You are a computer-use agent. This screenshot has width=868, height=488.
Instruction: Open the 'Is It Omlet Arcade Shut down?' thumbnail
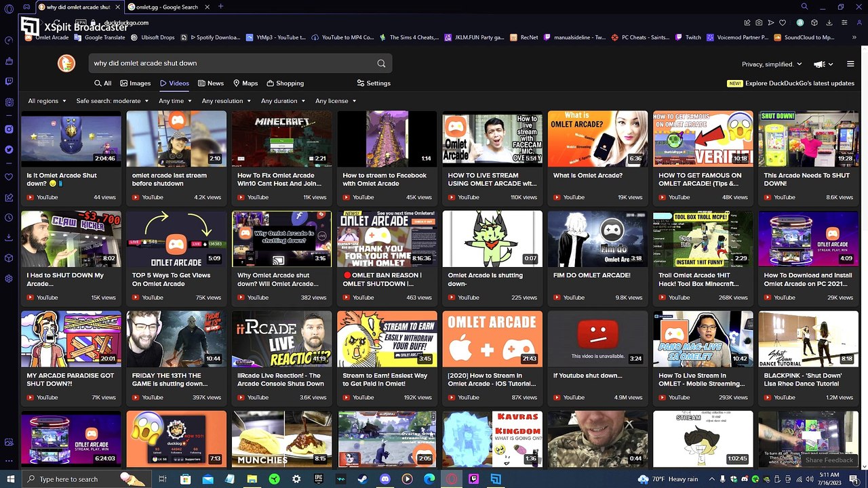pos(71,139)
